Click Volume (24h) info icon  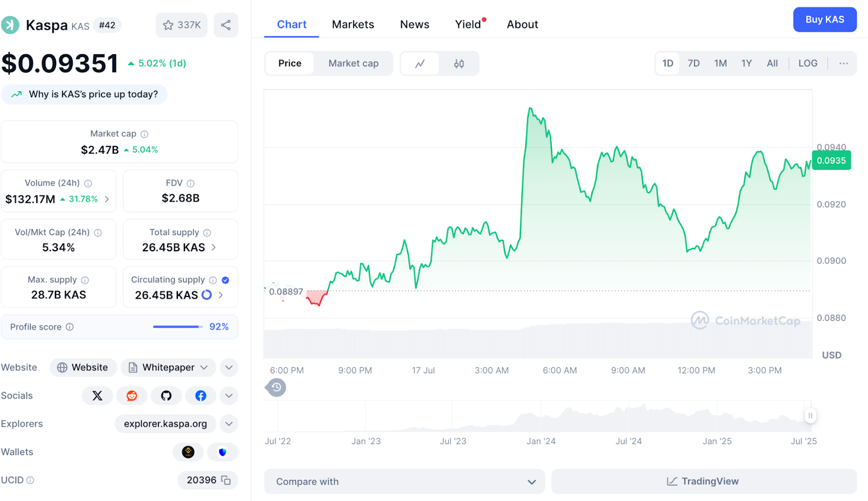point(88,183)
